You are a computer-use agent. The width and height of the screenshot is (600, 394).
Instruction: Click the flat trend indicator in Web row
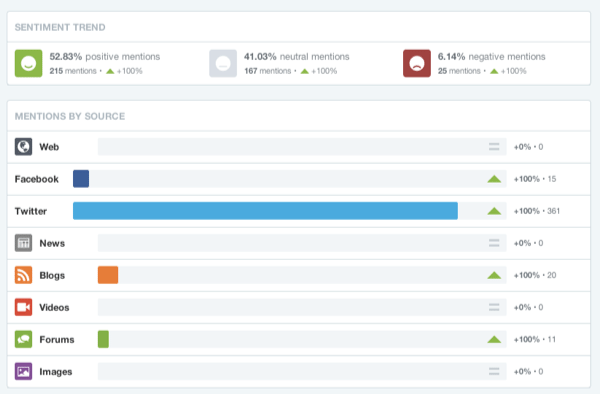pos(494,147)
